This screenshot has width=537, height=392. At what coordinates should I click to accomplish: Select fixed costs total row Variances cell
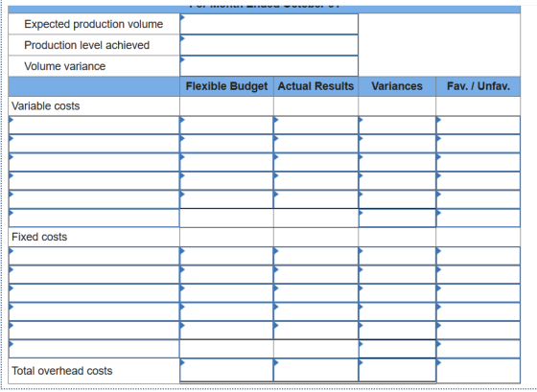click(x=397, y=349)
